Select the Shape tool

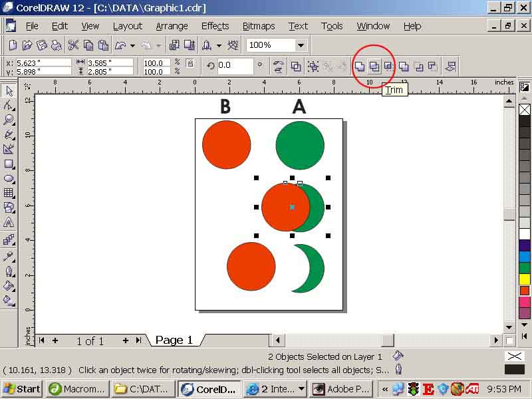[9, 106]
